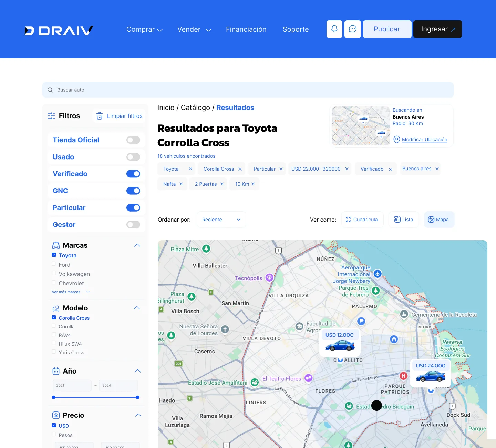Image resolution: width=496 pixels, height=448 pixels.
Task: Click the Modificar Ubicación link
Action: 424,139
